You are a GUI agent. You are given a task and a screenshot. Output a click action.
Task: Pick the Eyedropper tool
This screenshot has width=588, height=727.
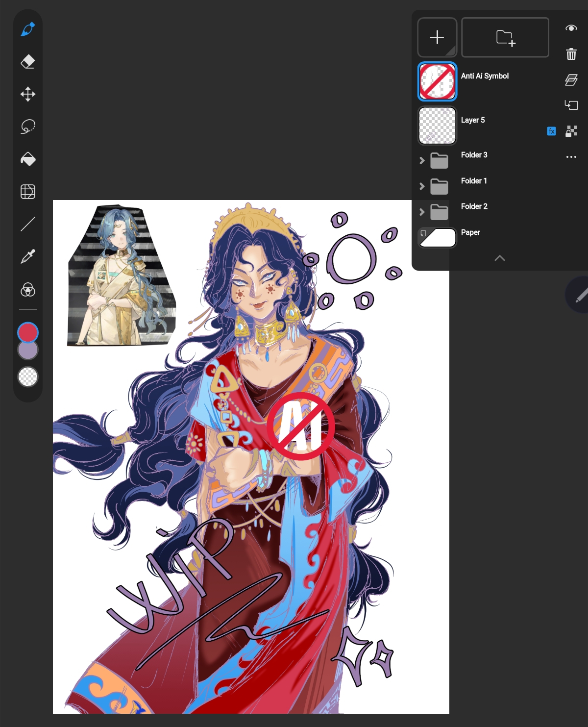(28, 256)
